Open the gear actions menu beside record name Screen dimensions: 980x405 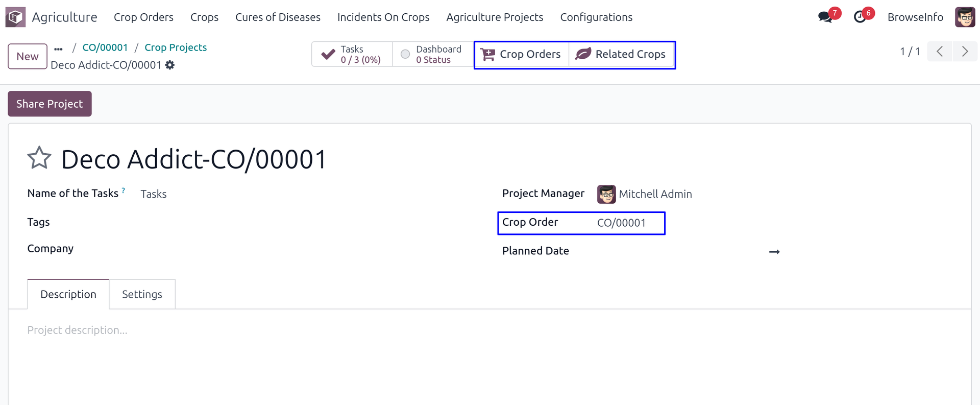[x=170, y=65]
